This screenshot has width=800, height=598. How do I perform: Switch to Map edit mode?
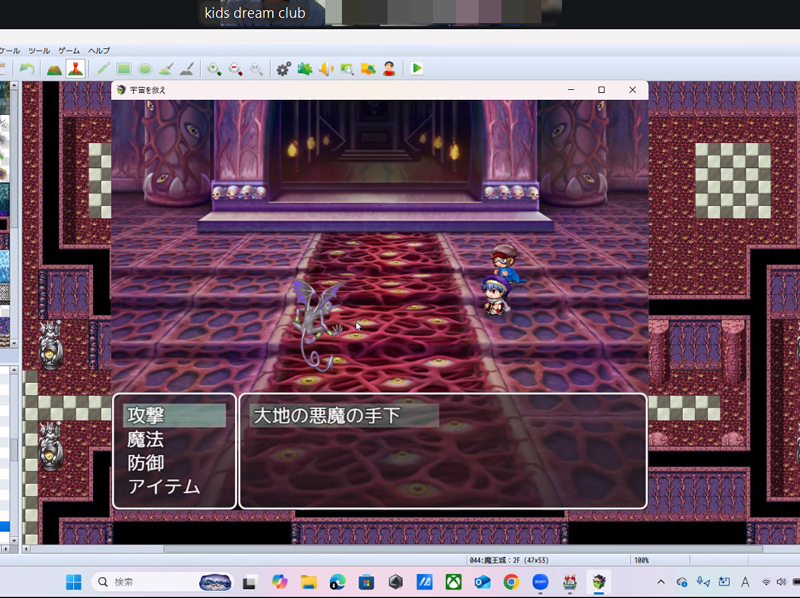click(54, 68)
